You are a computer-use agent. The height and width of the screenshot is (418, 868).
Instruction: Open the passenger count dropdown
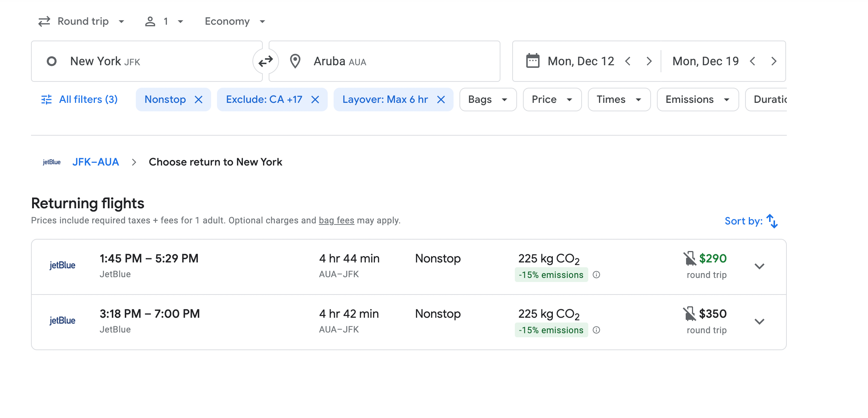(x=164, y=21)
